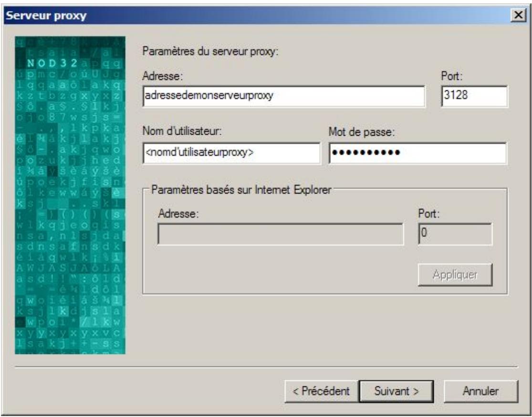Click the proxy Port field showing 3128
The width and height of the screenshot is (532, 417).
[x=474, y=96]
